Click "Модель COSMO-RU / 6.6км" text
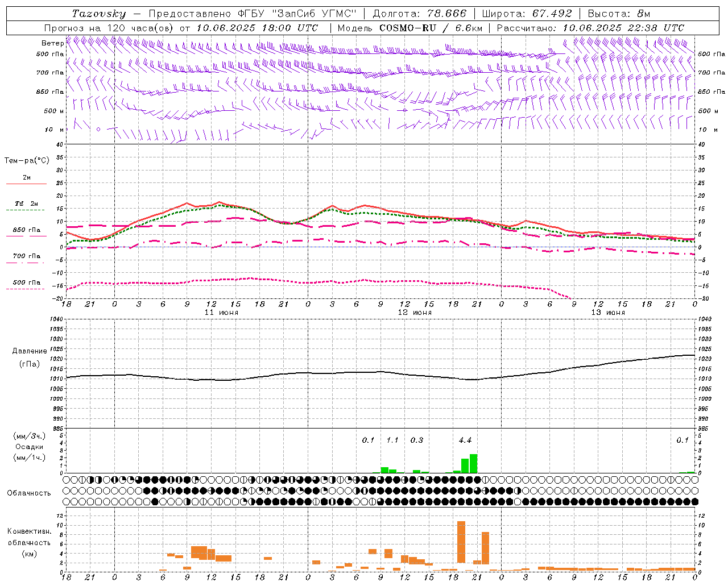 [410, 28]
